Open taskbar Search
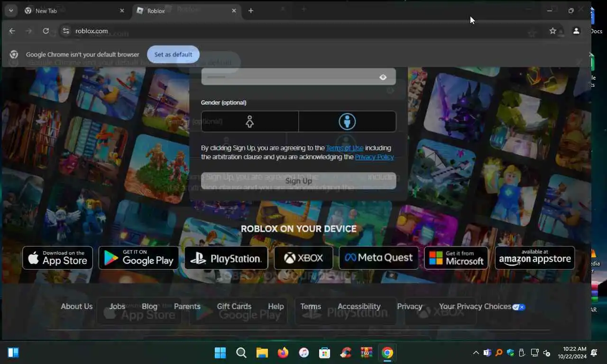This screenshot has width=607, height=364. [x=241, y=353]
